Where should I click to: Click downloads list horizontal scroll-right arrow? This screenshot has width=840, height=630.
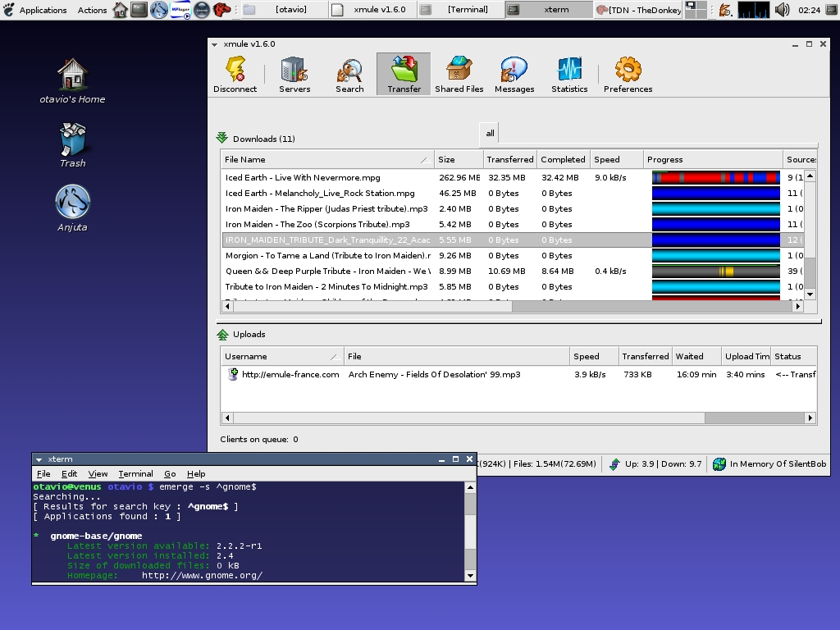click(797, 307)
